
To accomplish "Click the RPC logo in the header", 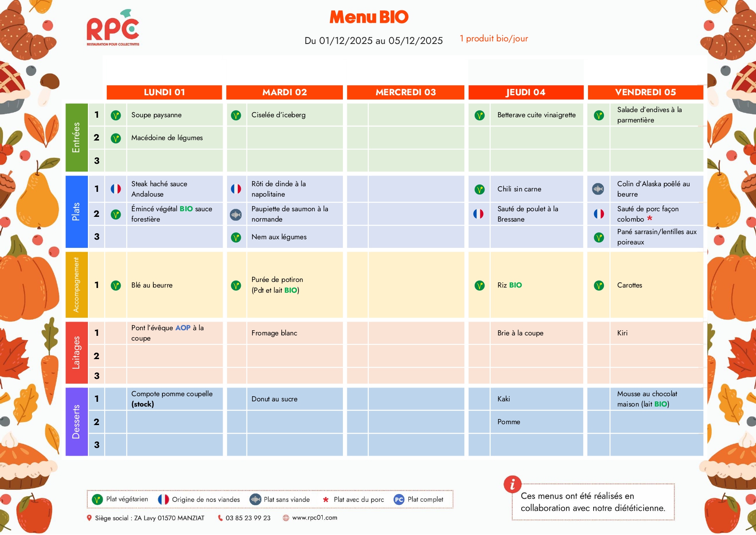I will (x=113, y=28).
